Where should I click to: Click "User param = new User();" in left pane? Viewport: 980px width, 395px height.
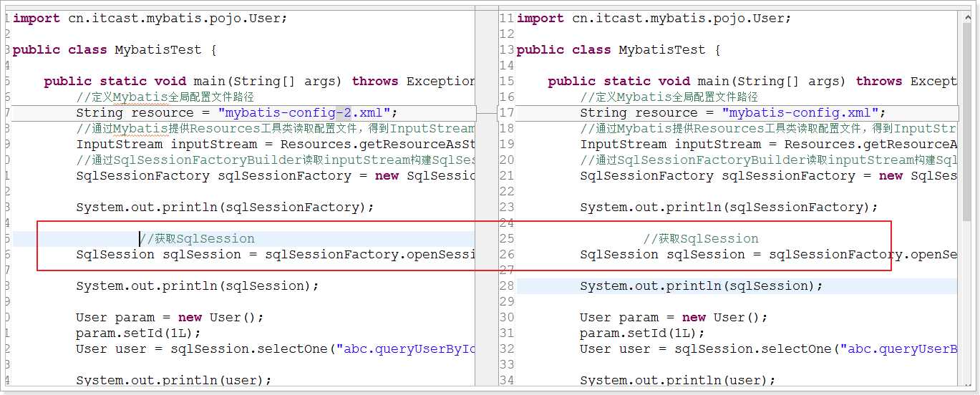tap(170, 318)
